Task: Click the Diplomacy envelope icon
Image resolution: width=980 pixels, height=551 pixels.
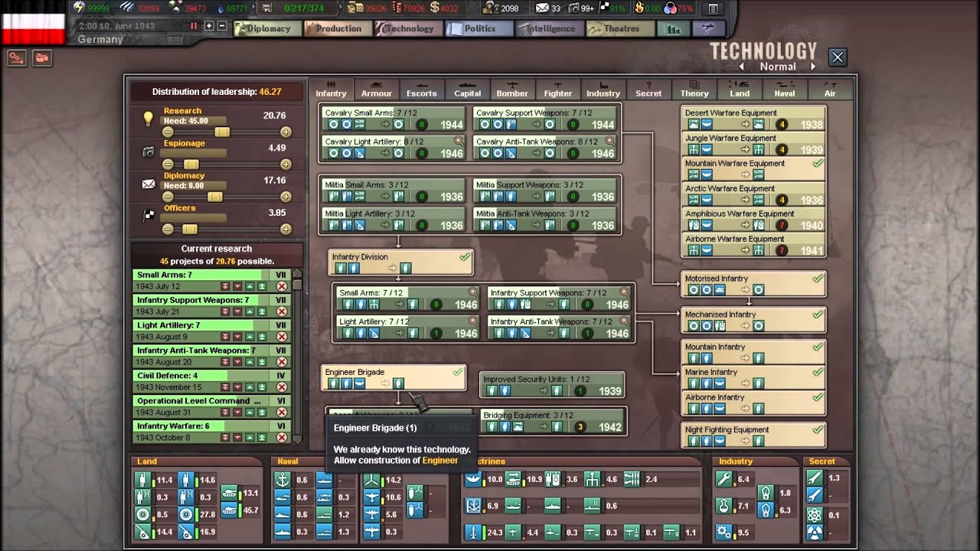Action: point(149,184)
